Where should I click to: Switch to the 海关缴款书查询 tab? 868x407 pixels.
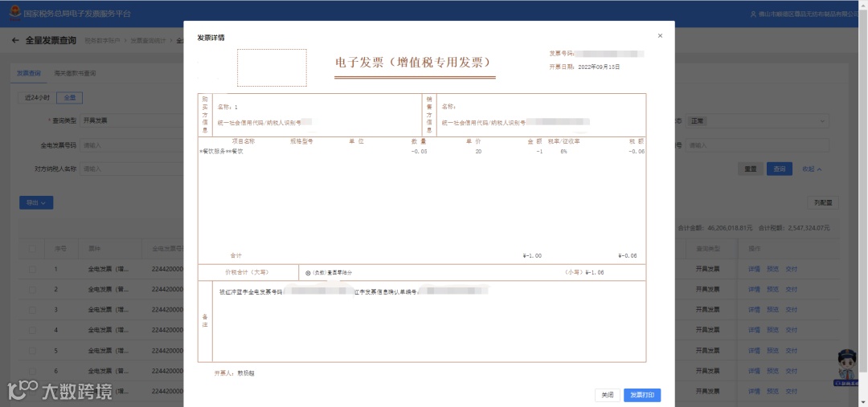pos(75,73)
